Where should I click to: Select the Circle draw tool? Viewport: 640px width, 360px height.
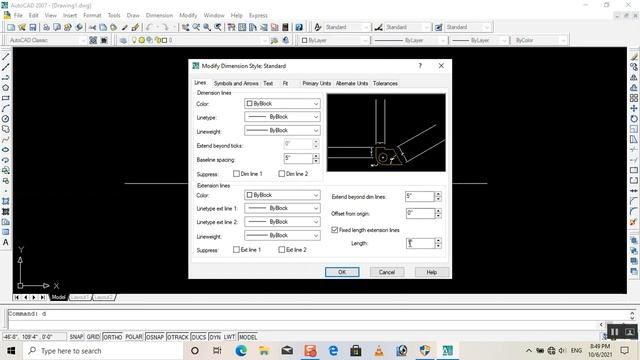pos(6,119)
